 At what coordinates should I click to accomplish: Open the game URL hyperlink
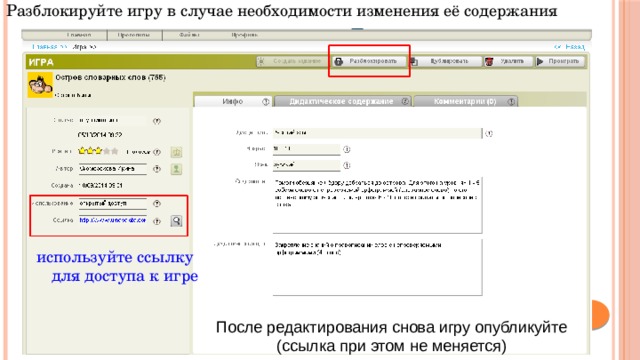pyautogui.click(x=113, y=220)
